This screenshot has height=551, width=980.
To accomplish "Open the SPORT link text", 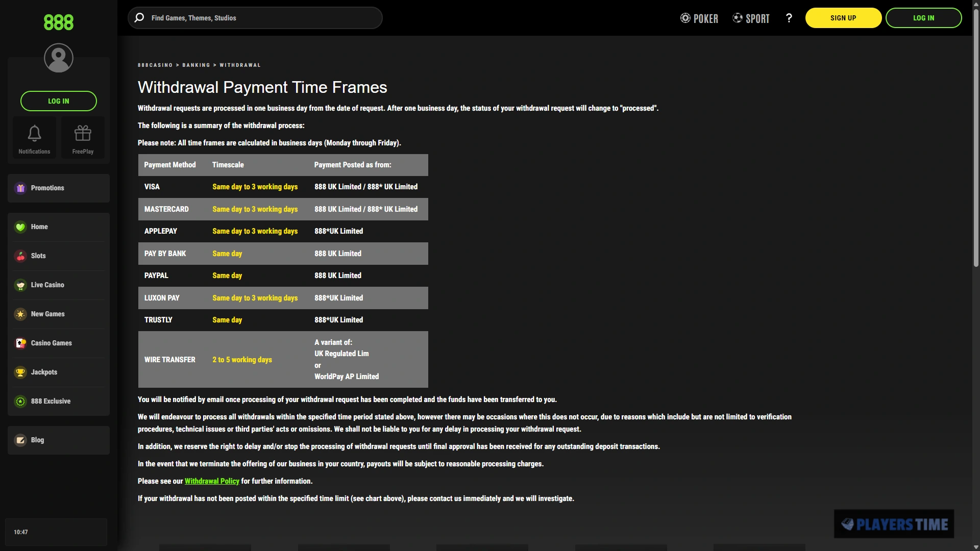I will click(757, 19).
